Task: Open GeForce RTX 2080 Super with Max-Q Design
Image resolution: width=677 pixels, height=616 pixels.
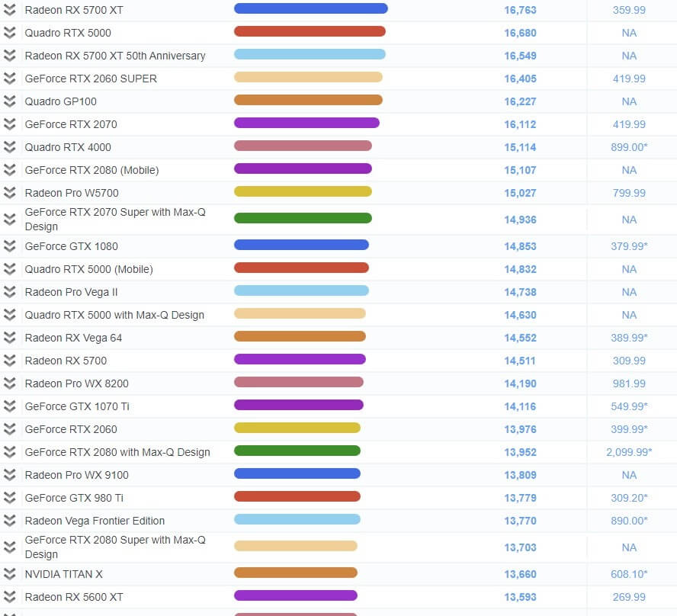Action: [x=115, y=547]
